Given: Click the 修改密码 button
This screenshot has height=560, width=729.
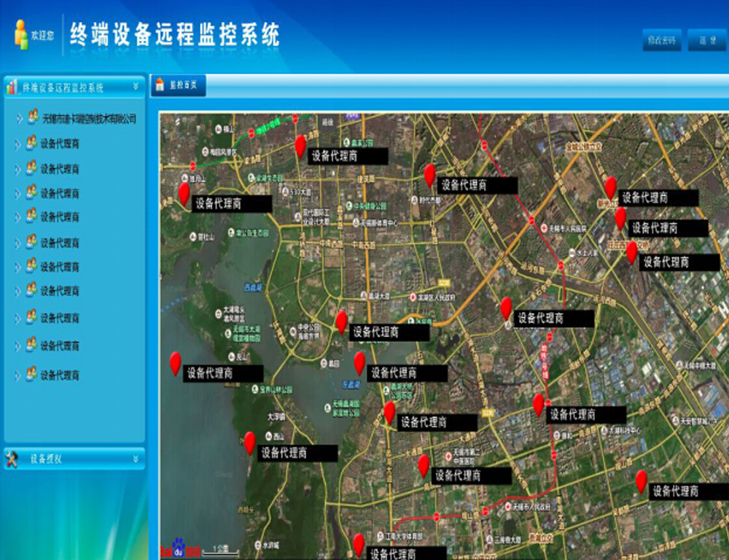Looking at the screenshot, I should pyautogui.click(x=662, y=41).
